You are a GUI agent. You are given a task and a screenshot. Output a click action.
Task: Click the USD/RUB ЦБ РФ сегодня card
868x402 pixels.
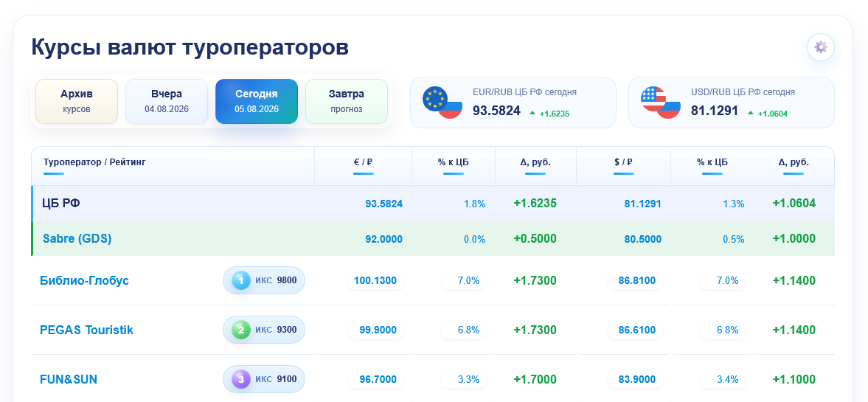(x=732, y=103)
